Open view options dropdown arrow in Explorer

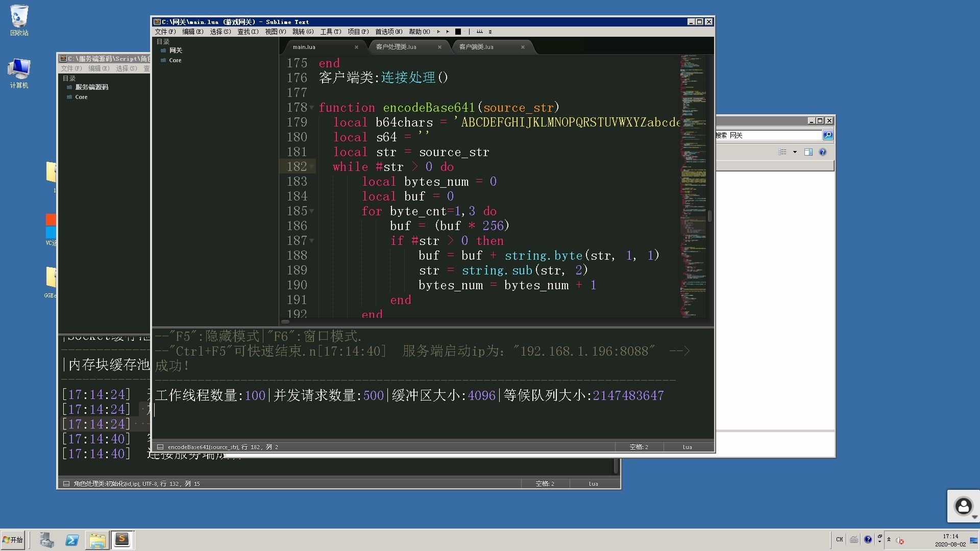click(x=795, y=152)
